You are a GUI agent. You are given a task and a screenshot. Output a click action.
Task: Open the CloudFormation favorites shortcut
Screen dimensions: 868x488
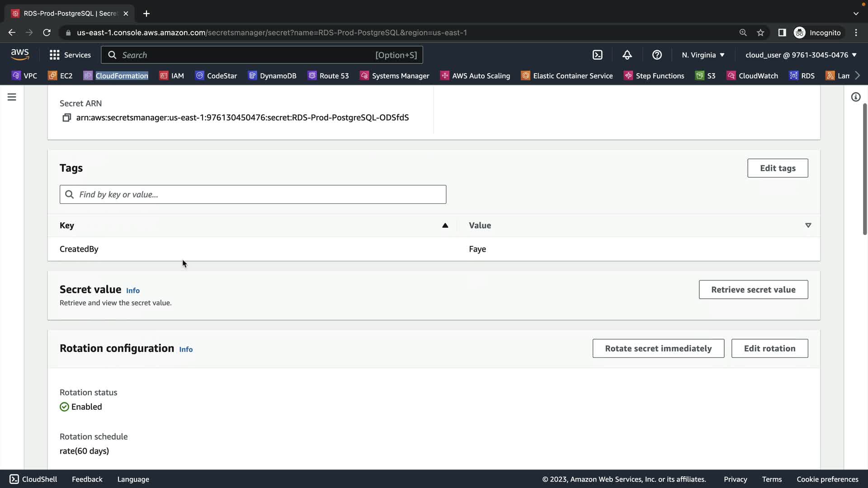pos(116,75)
